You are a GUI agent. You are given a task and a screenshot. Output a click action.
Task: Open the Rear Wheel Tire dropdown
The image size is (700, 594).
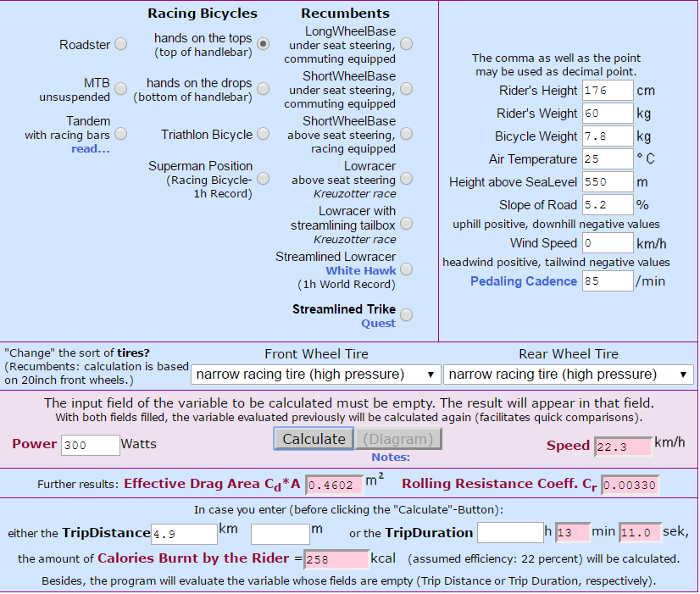pyautogui.click(x=568, y=374)
